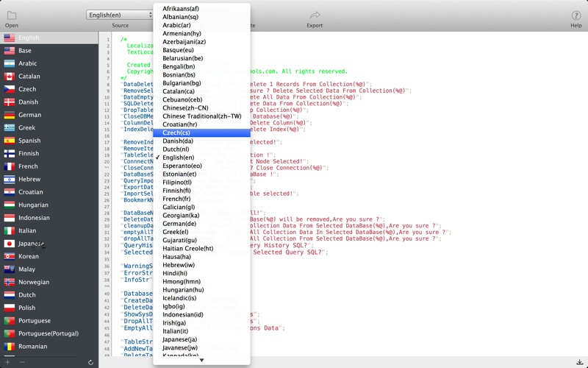Image resolution: width=588 pixels, height=368 pixels.
Task: Pick Hmong(hmn) from the language menu
Action: (x=201, y=281)
